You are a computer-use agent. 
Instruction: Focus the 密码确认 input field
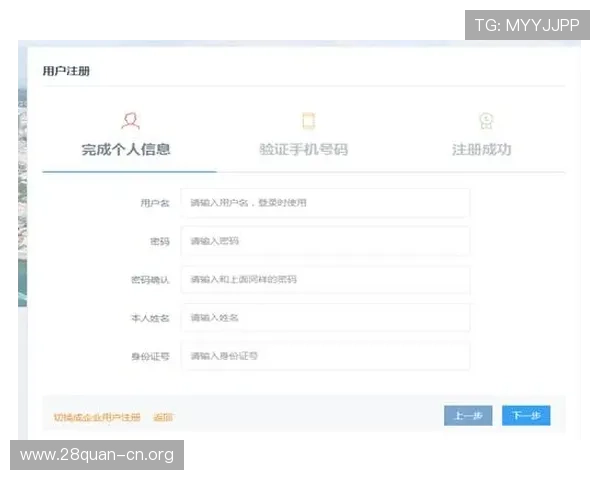click(325, 279)
